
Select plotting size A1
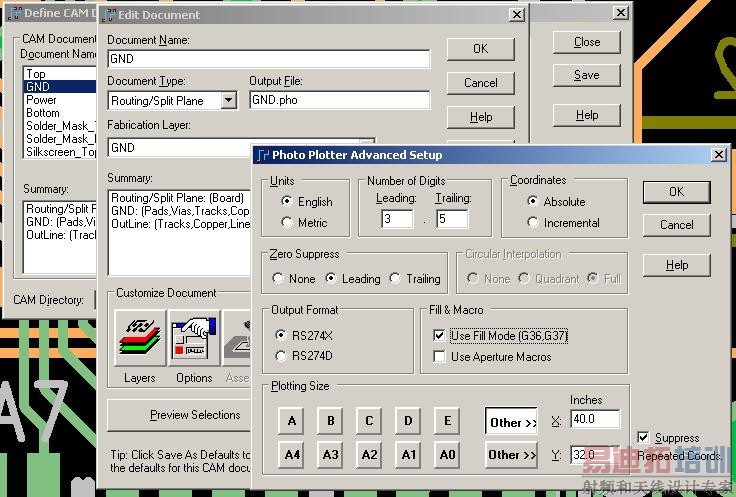coord(408,455)
